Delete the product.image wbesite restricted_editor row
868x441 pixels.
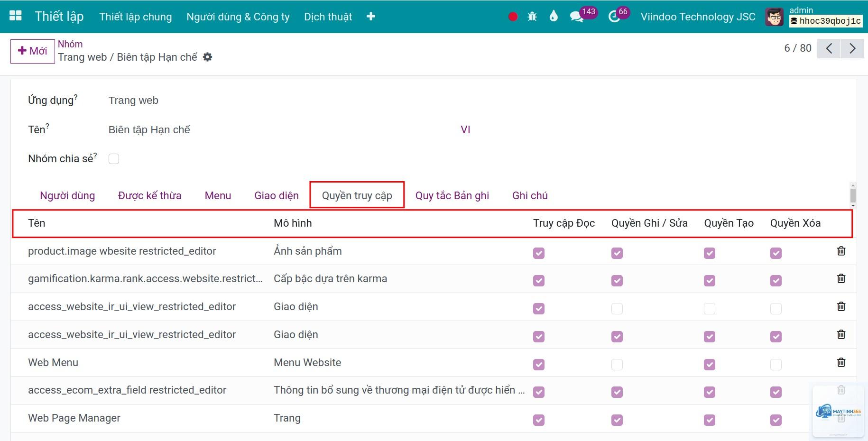pos(841,251)
